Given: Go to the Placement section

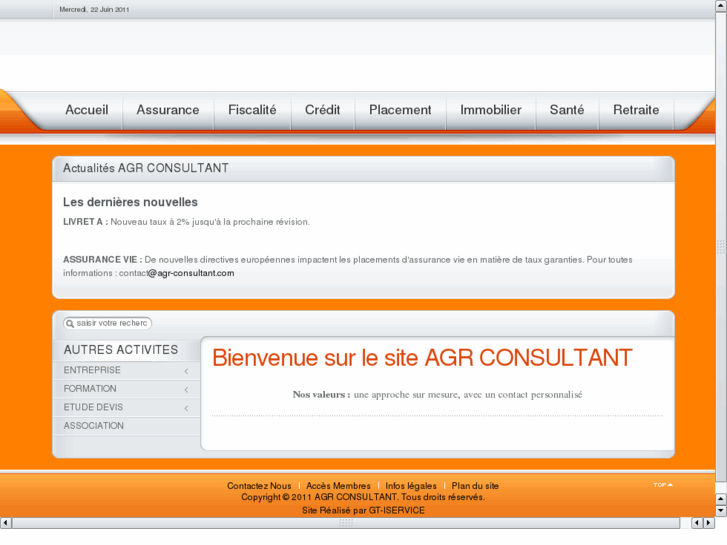Looking at the screenshot, I should 400,110.
